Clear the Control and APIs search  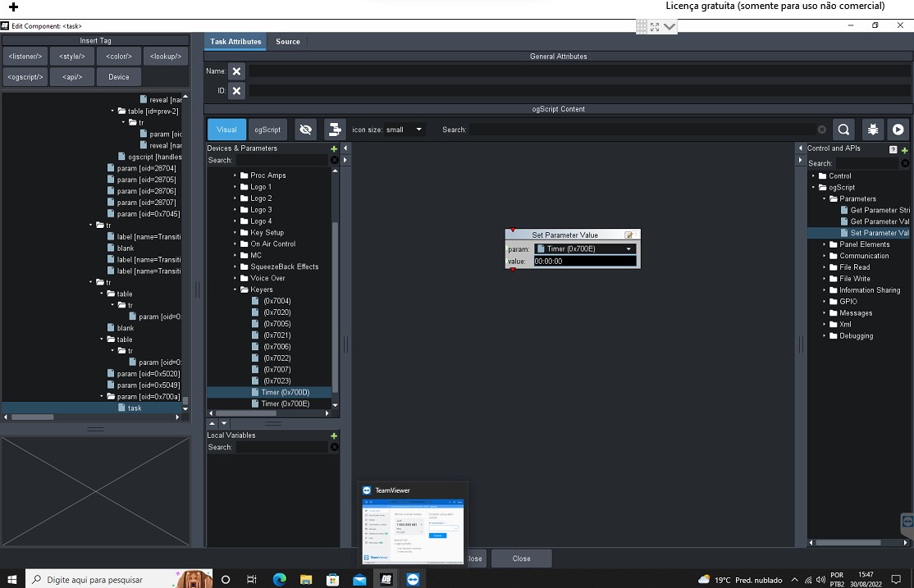click(x=905, y=163)
